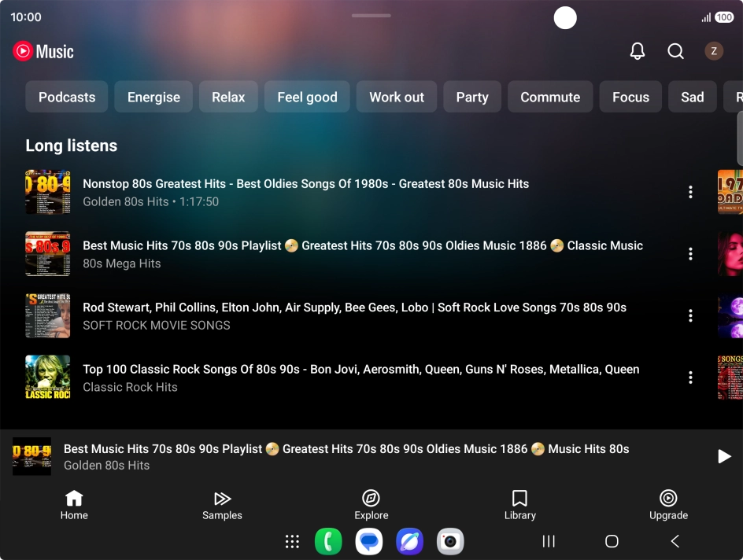This screenshot has height=560, width=743.
Task: Tap the 1970s road thumbnail in next column
Action: 730,192
